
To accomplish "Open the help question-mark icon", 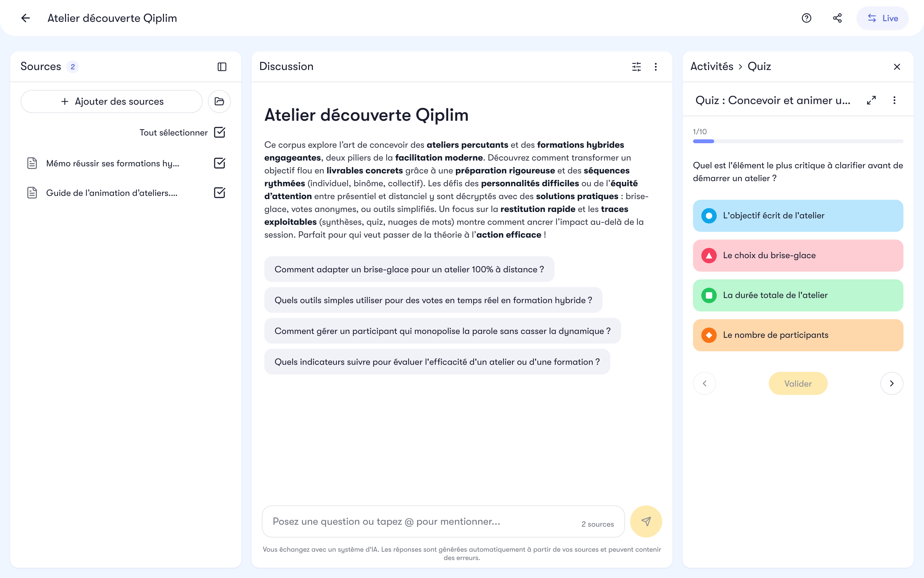I will tap(806, 18).
